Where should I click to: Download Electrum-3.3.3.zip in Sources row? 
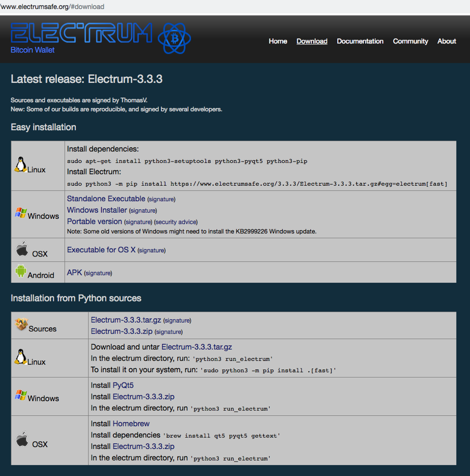tap(122, 331)
